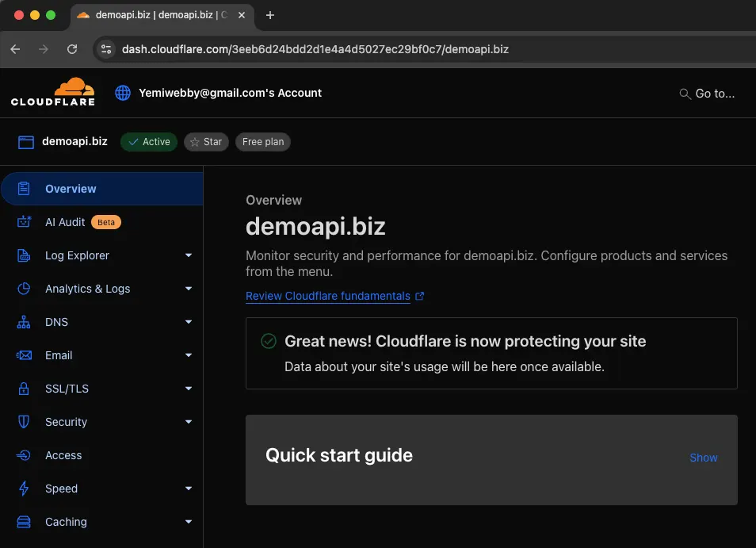
Task: Open Review Cloudflare fundamentals link
Action: point(329,296)
